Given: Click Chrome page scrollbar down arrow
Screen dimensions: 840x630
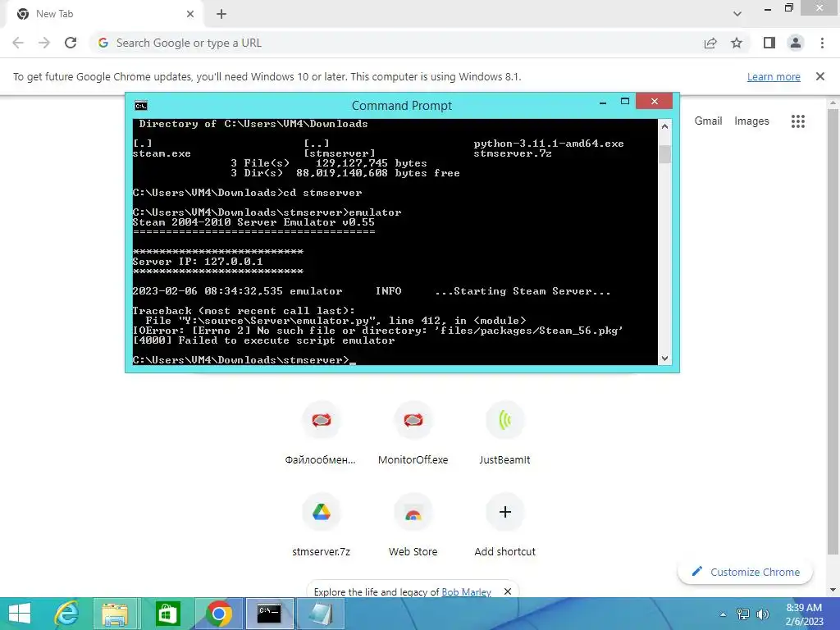Looking at the screenshot, I should (x=833, y=590).
